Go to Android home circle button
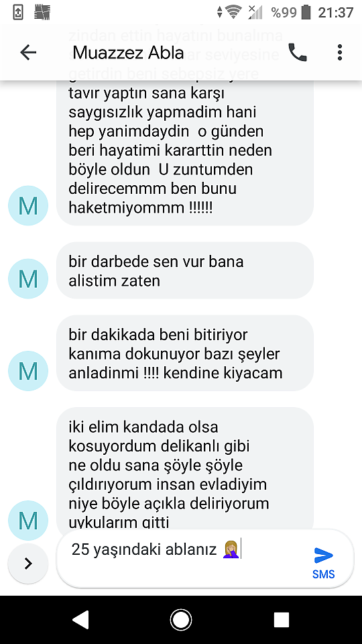Viewport: 362px width, 644px height. (x=180, y=620)
